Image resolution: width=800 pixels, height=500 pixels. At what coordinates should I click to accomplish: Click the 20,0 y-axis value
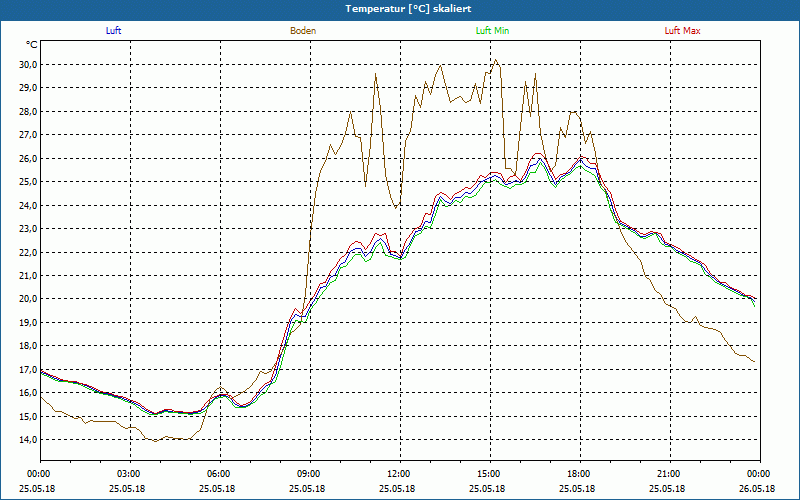[x=28, y=299]
